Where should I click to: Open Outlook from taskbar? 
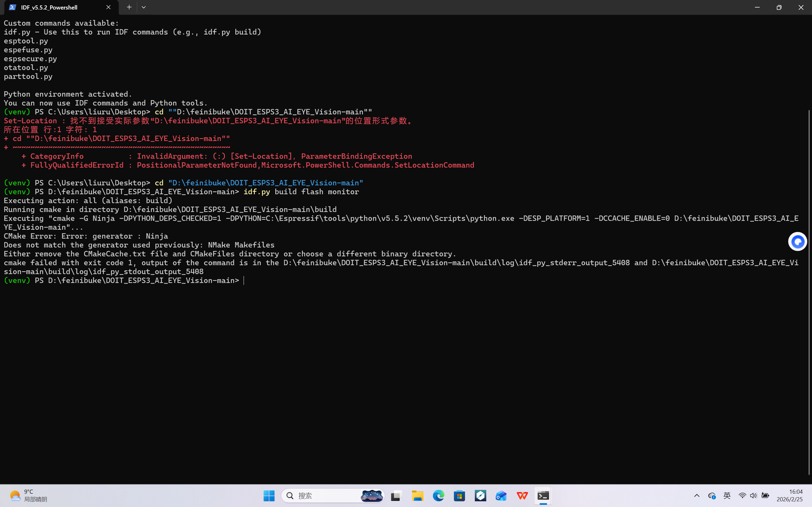[x=501, y=496]
